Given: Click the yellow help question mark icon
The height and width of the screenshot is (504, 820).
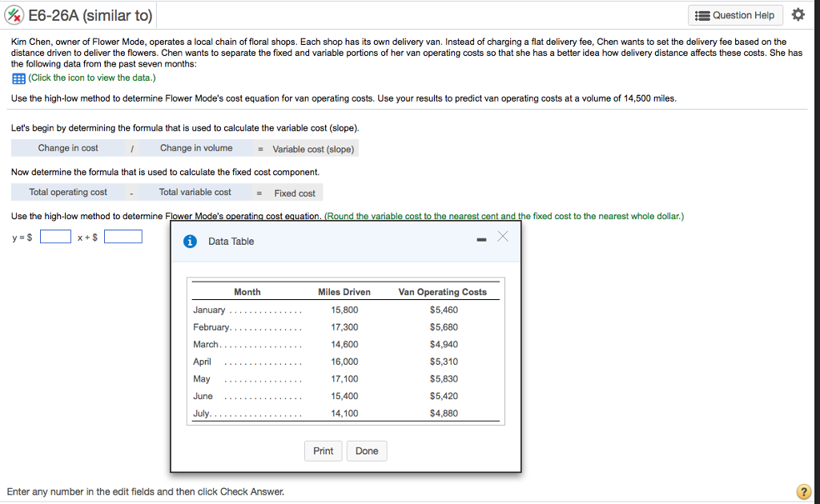Looking at the screenshot, I should click(x=803, y=491).
